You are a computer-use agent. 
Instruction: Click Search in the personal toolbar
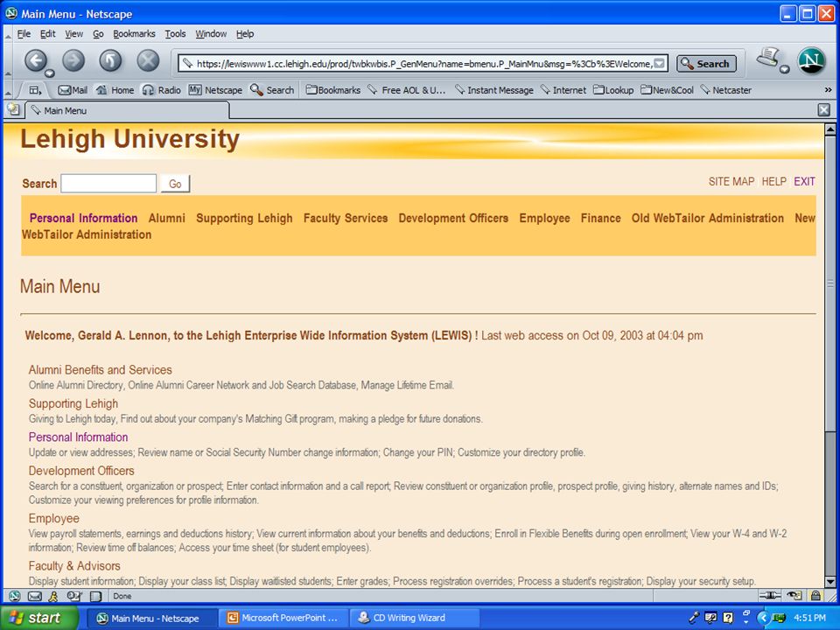272,90
